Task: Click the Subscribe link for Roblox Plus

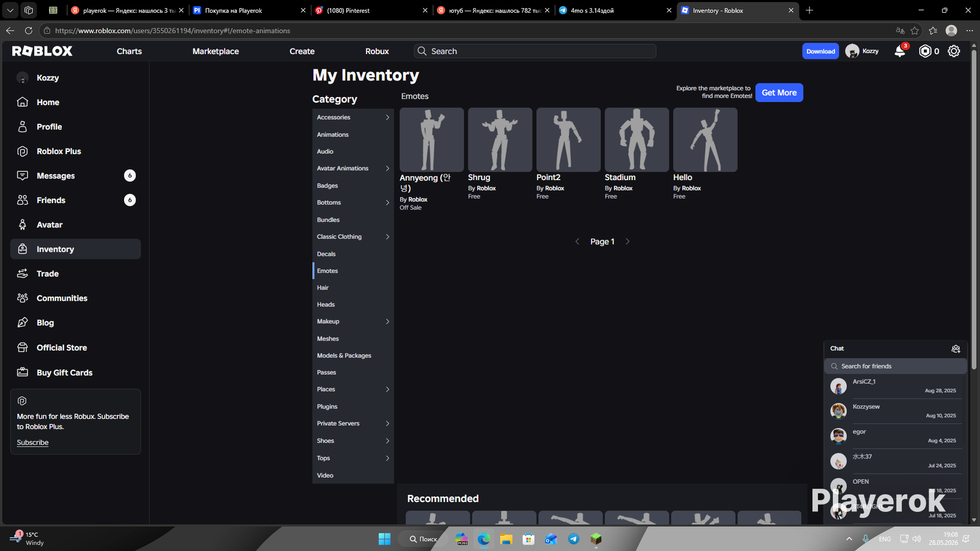Action: pos(33,442)
